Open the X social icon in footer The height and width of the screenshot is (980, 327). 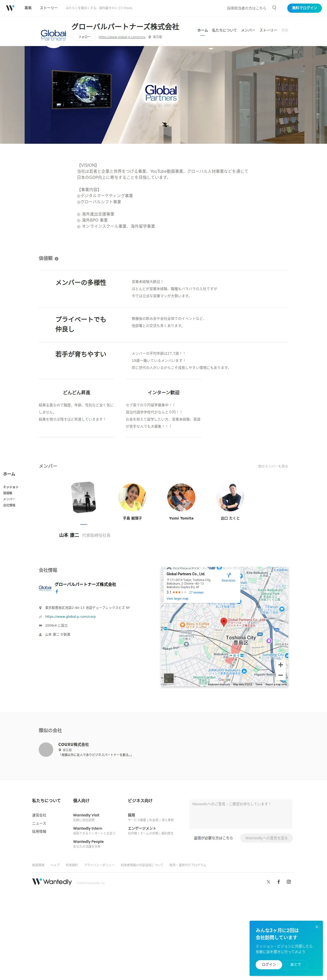point(268,882)
